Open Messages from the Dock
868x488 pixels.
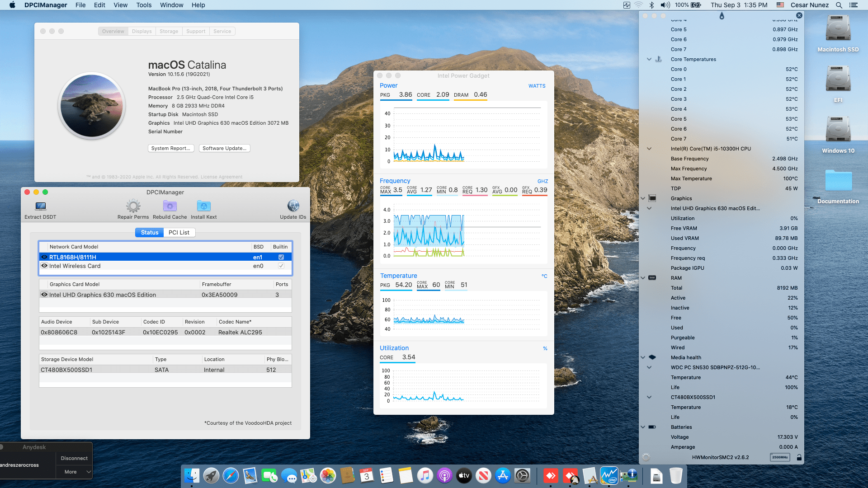[x=289, y=475]
